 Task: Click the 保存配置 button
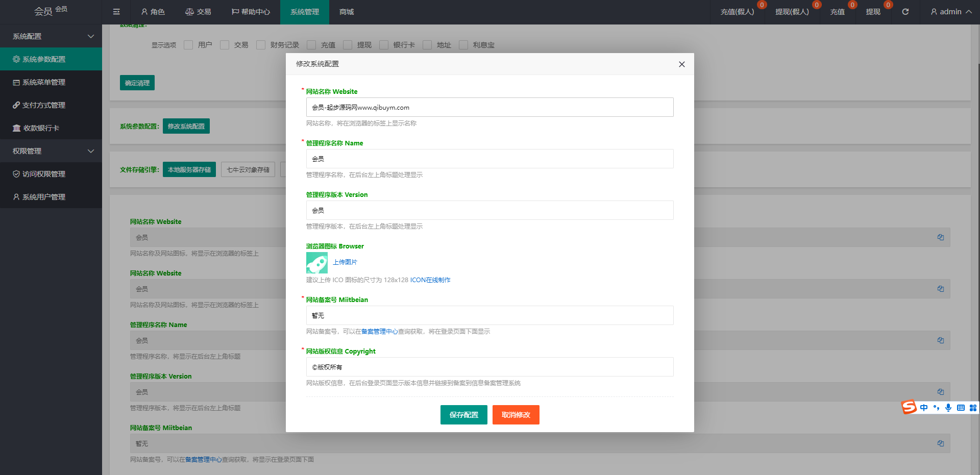pyautogui.click(x=464, y=415)
